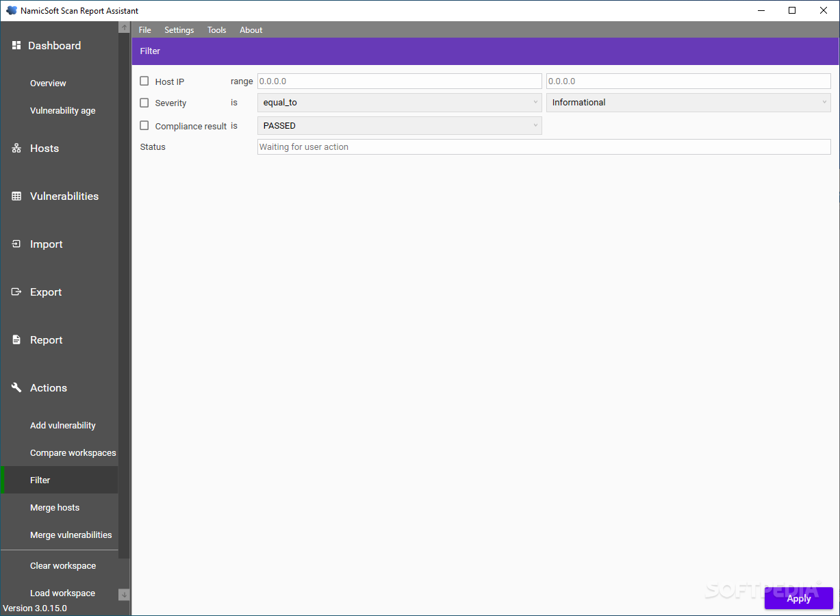This screenshot has width=840, height=616.
Task: Select Add vulnerability action
Action: [63, 426]
